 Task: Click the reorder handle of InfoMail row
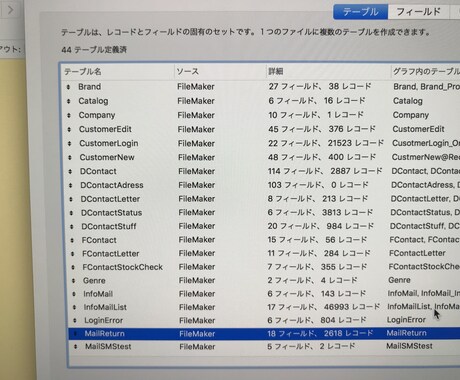pos(74,294)
